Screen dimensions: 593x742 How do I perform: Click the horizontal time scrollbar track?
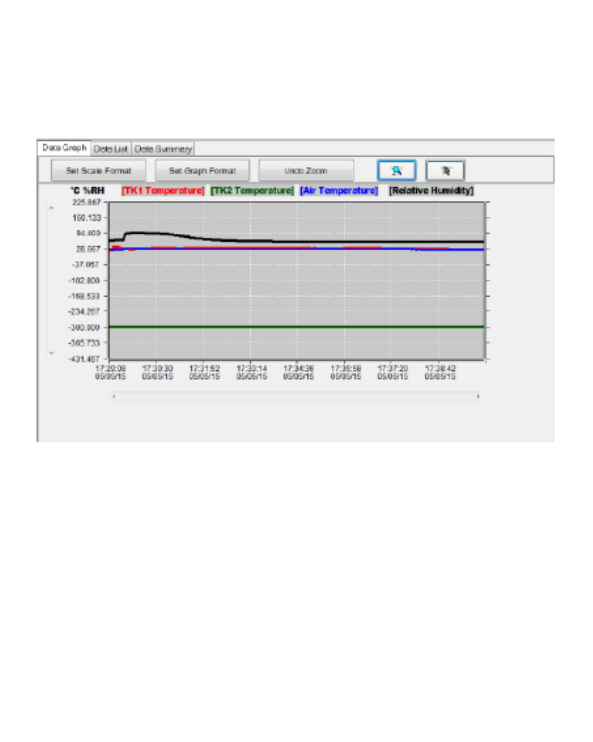[x=296, y=397]
